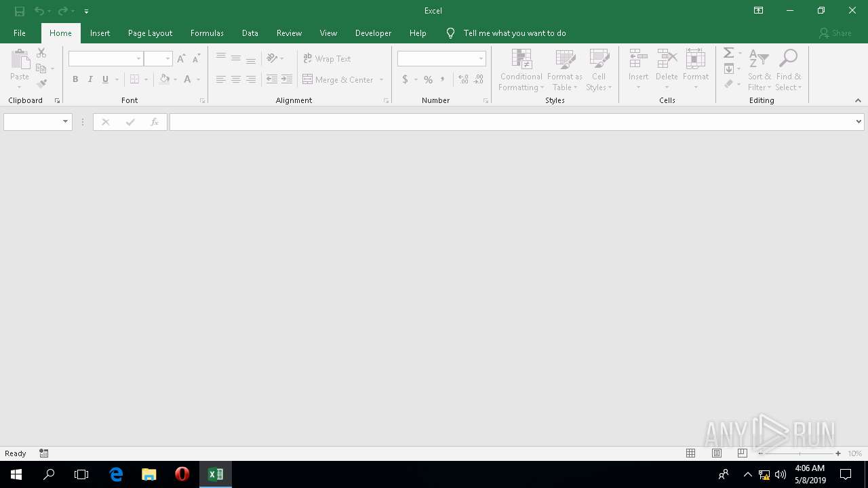Click Sort & Filter

[759, 70]
